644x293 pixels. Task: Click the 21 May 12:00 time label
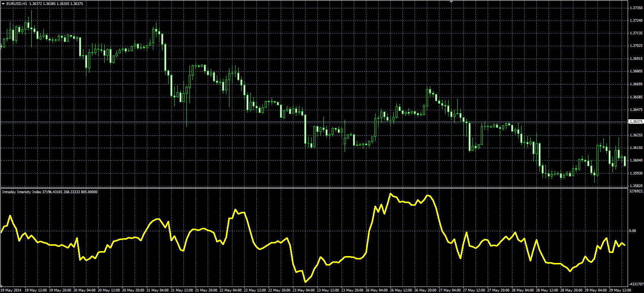tap(182, 290)
